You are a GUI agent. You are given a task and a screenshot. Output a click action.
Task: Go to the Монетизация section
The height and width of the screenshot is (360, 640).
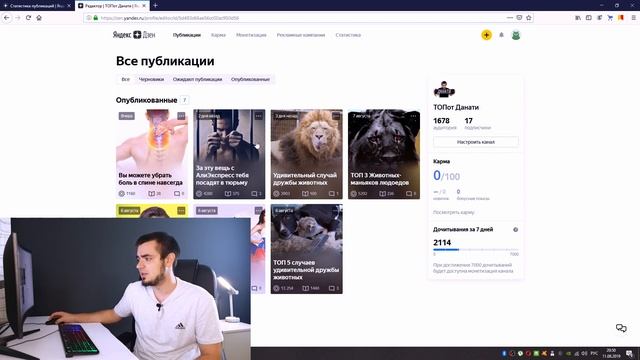[x=251, y=35]
